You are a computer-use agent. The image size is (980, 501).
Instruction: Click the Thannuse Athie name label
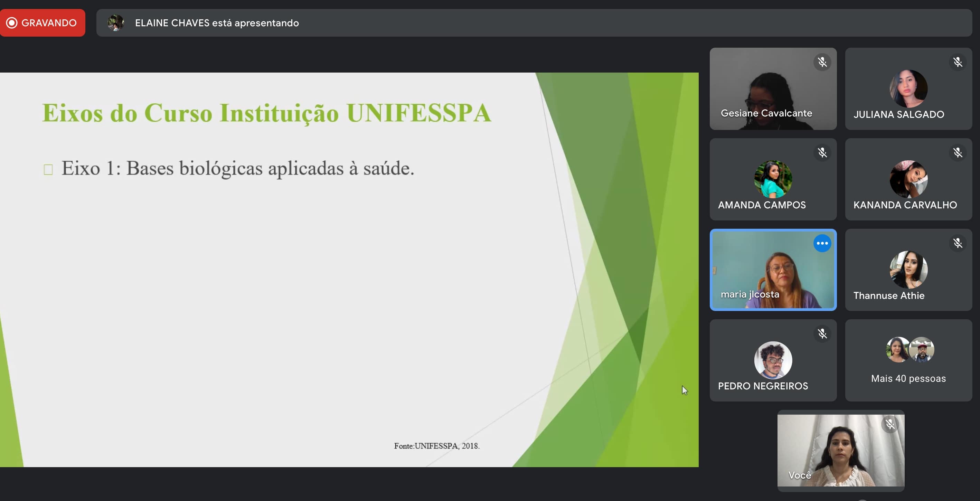coord(889,295)
